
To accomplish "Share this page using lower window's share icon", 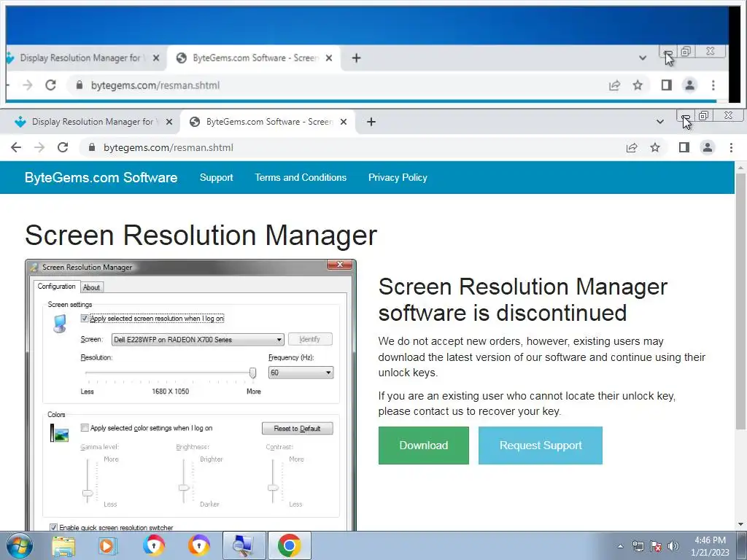I will point(632,147).
